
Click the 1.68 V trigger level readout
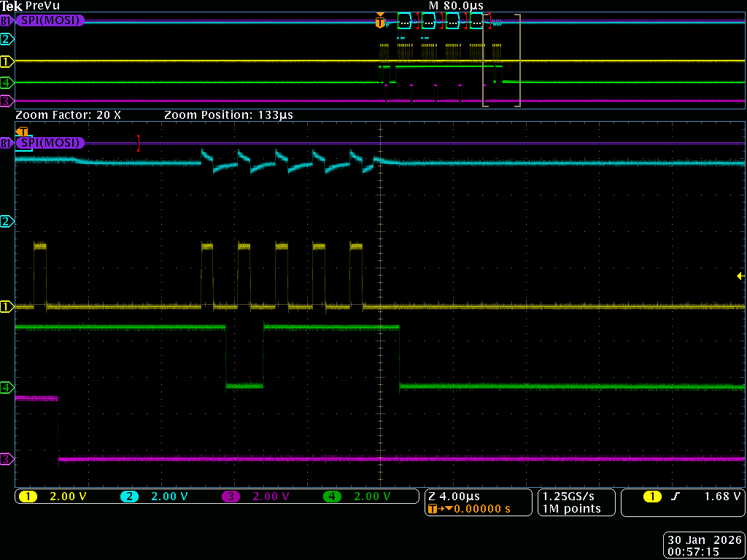[x=721, y=497]
